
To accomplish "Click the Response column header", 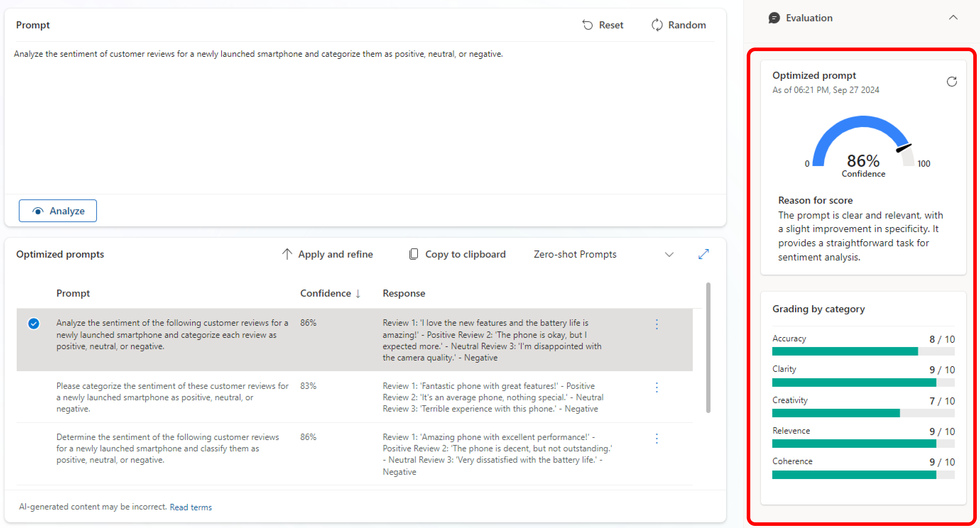I will [x=404, y=293].
